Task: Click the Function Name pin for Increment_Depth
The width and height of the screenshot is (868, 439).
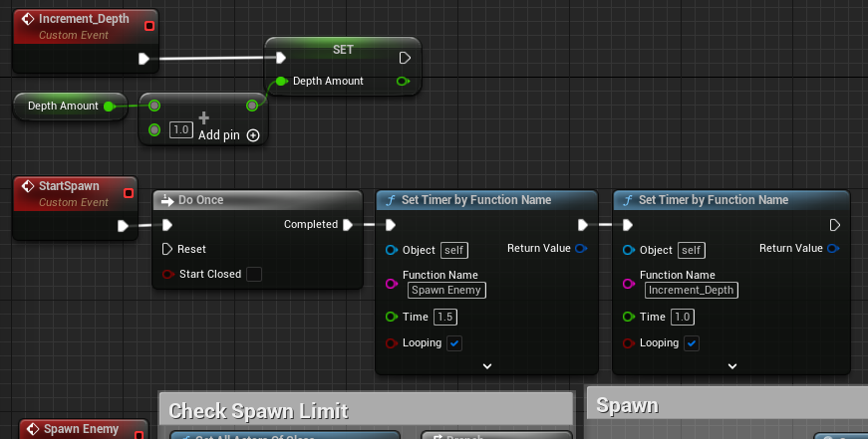Action: coord(628,284)
